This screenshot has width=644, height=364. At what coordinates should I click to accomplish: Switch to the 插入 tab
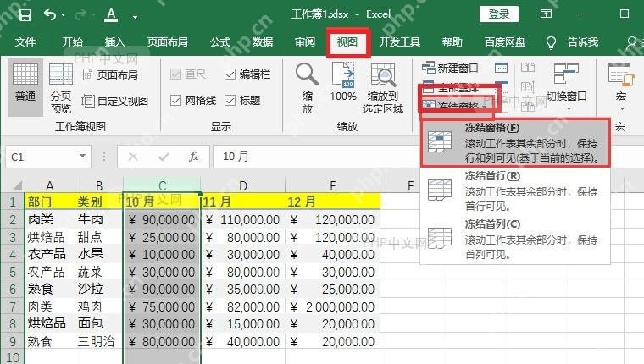pyautogui.click(x=114, y=41)
